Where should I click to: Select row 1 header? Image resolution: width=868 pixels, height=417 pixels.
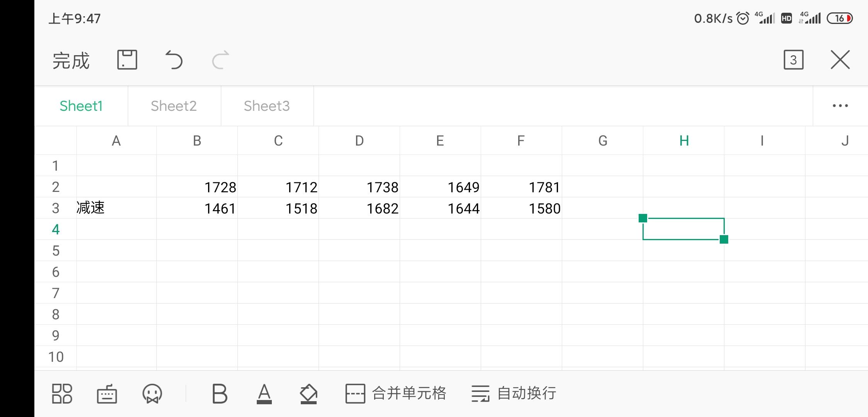[x=56, y=166]
